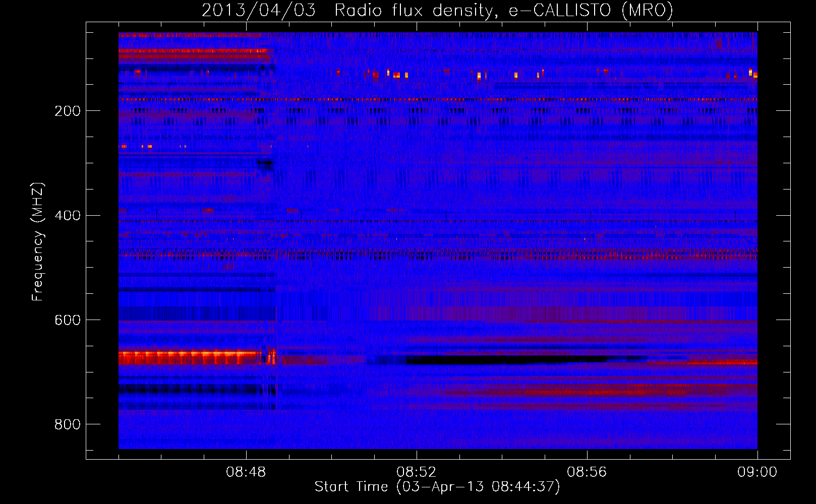Click the 600 frequency tick label

pos(68,321)
